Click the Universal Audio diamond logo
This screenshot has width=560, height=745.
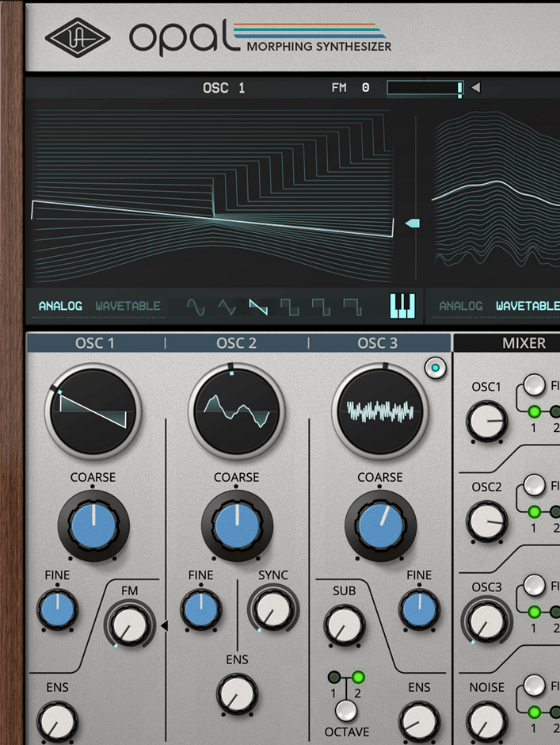click(78, 38)
